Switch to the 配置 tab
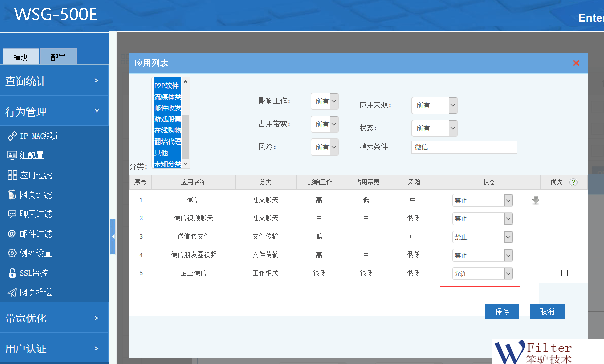This screenshot has height=364, width=604. [x=58, y=57]
